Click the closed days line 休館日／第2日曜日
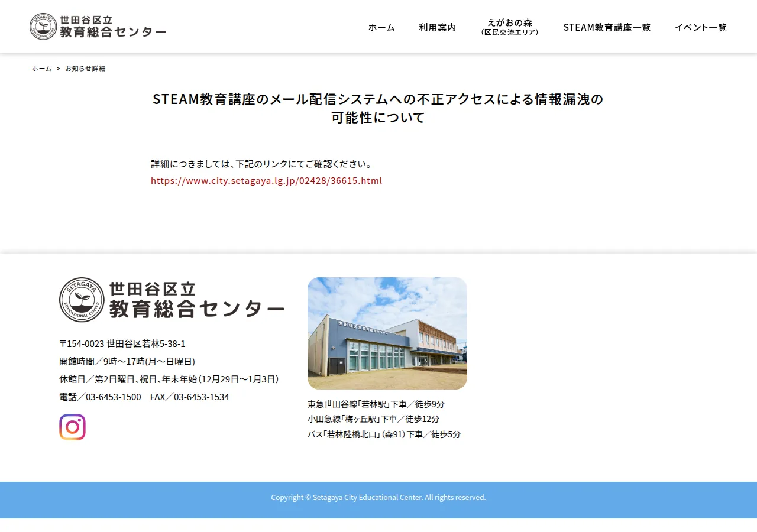This screenshot has height=532, width=757. [x=169, y=379]
